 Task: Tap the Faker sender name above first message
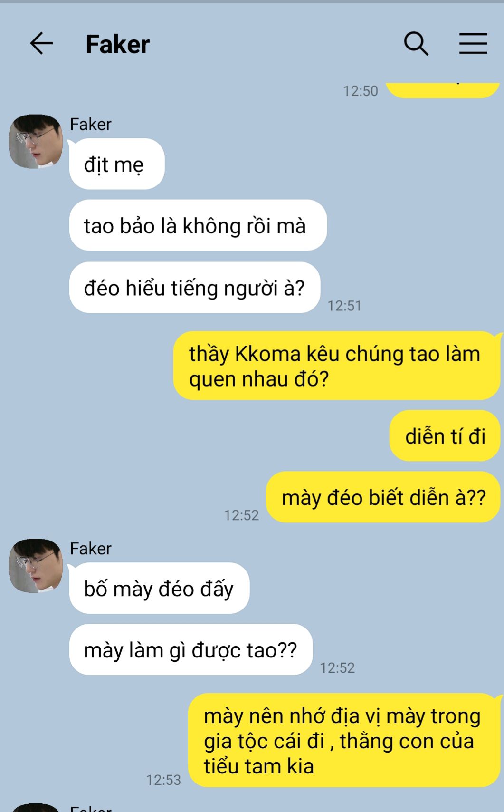[x=91, y=125]
